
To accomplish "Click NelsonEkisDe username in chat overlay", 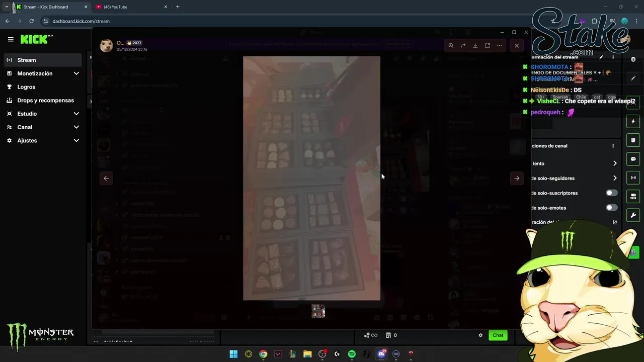I will [549, 90].
